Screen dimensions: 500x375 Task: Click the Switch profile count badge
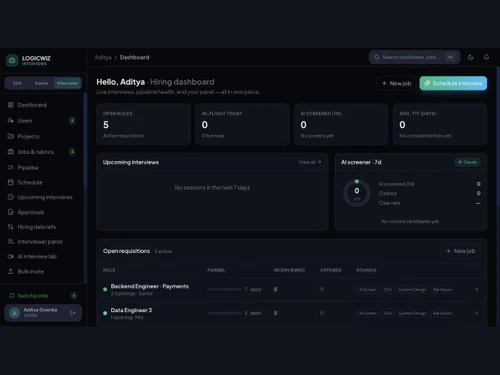coord(74,295)
